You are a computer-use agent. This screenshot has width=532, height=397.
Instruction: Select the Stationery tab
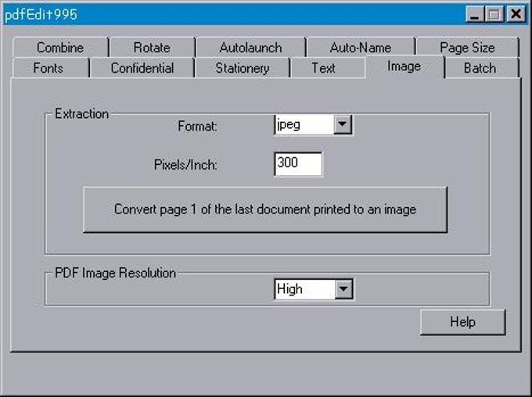point(243,68)
